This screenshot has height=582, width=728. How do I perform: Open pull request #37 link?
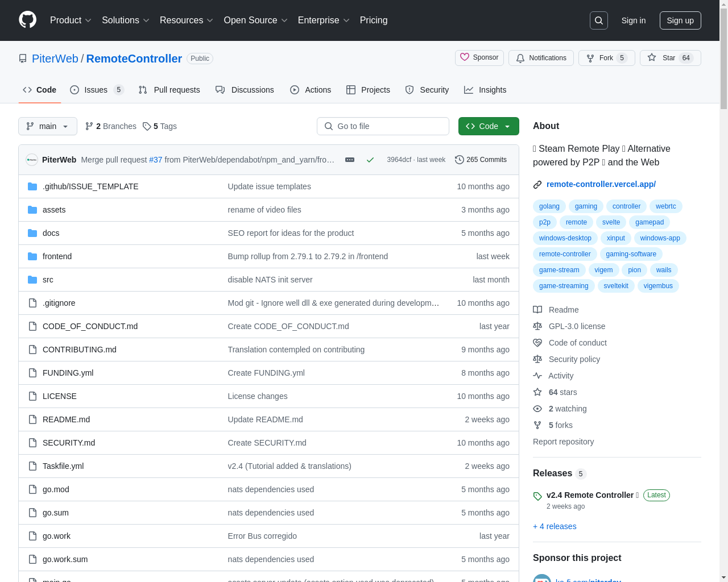pyautogui.click(x=156, y=160)
